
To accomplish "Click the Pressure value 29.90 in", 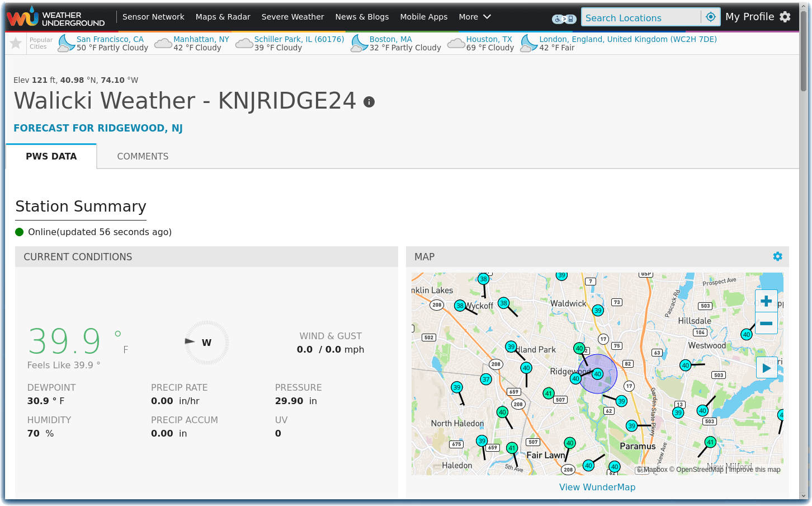I will coord(296,401).
